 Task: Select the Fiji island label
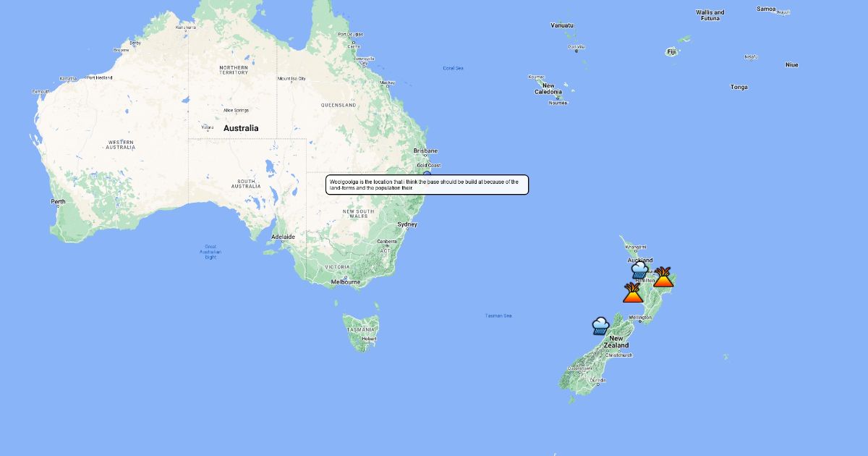(672, 51)
